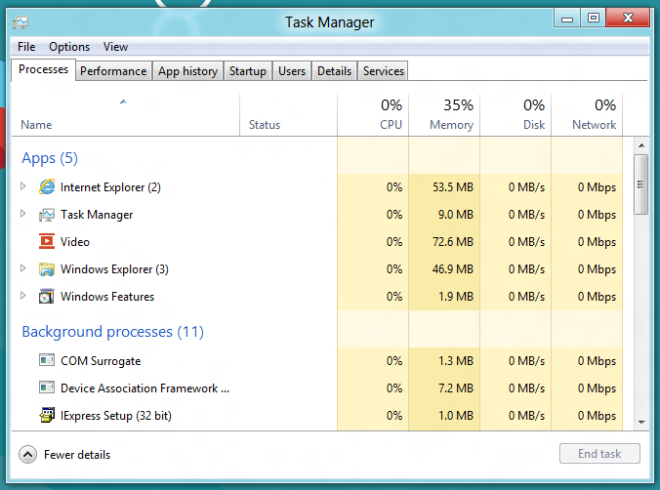
Task: Select the Device Association Framework name
Action: point(145,388)
